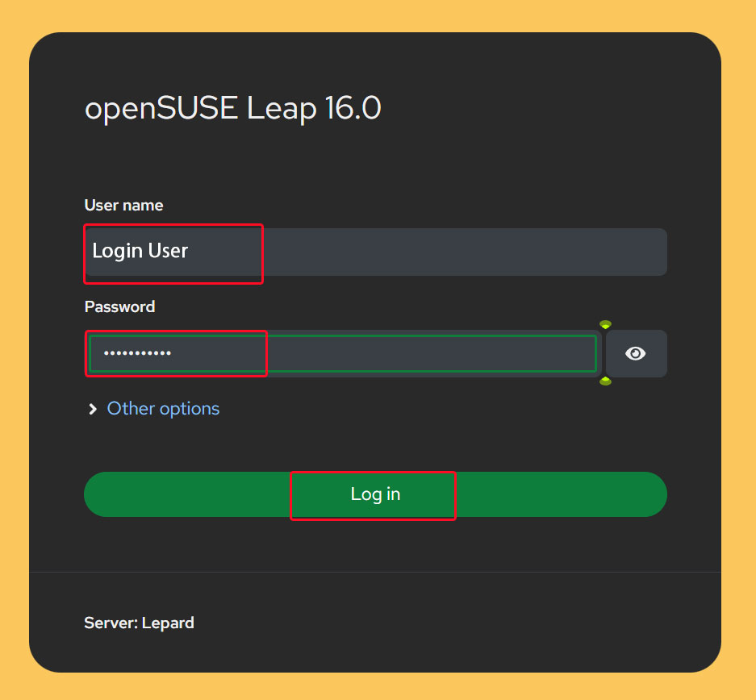Click the openSUSE Leap 16.0 heading
The height and width of the screenshot is (700, 756).
pyautogui.click(x=232, y=109)
